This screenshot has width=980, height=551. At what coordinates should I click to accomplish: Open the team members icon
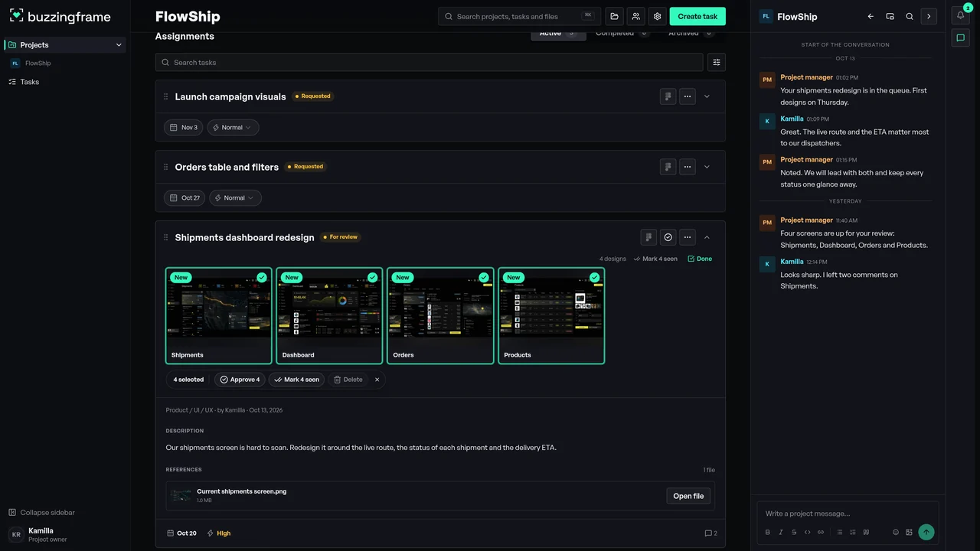coord(635,16)
